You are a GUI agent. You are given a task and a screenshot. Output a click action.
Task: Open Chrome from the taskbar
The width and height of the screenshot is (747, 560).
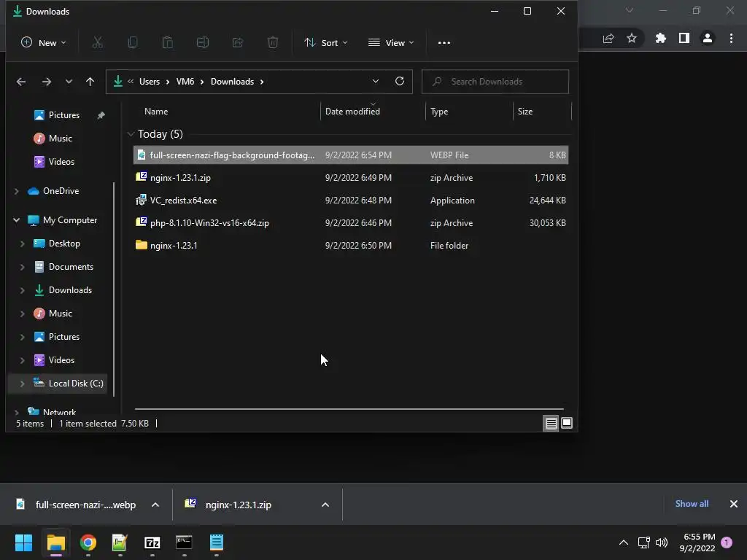click(88, 542)
